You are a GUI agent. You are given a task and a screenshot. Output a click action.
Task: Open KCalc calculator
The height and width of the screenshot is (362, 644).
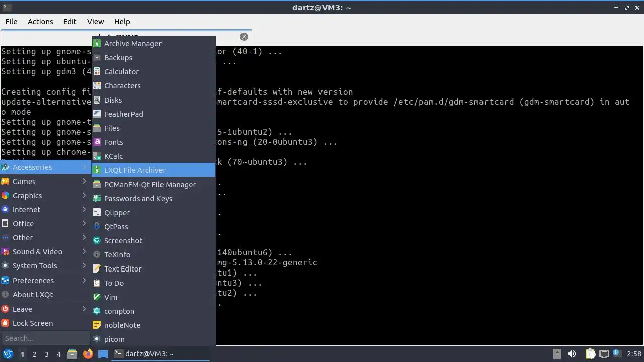point(153,156)
